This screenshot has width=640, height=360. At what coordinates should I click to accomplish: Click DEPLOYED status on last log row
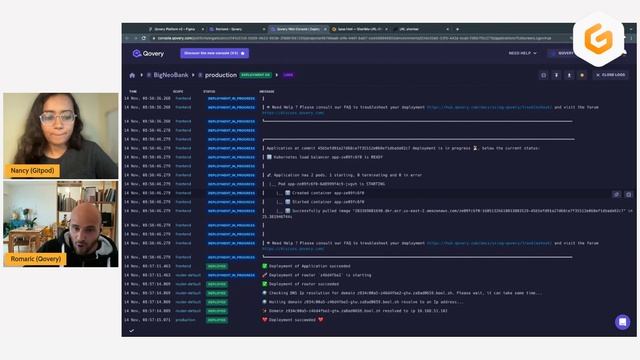click(x=217, y=320)
